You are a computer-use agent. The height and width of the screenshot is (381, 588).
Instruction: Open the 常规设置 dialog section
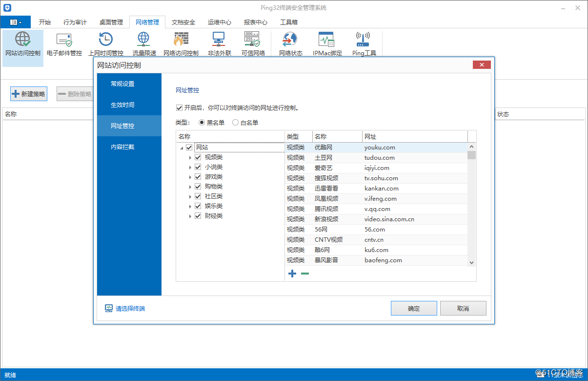point(129,84)
